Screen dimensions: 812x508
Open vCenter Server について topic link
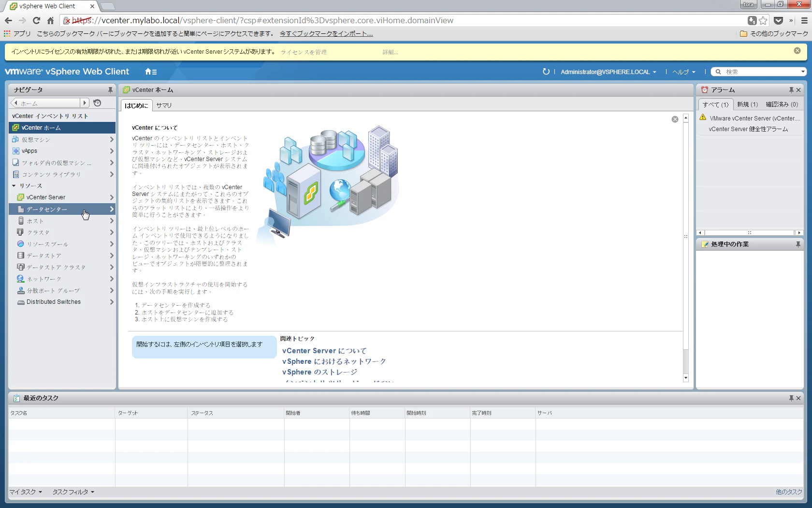[x=324, y=351]
